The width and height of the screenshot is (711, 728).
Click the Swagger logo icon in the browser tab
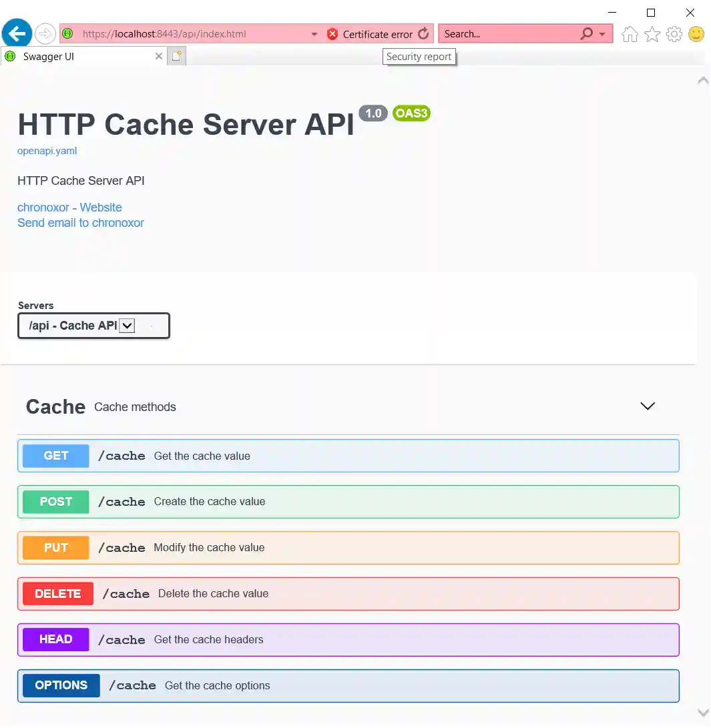pos(9,57)
